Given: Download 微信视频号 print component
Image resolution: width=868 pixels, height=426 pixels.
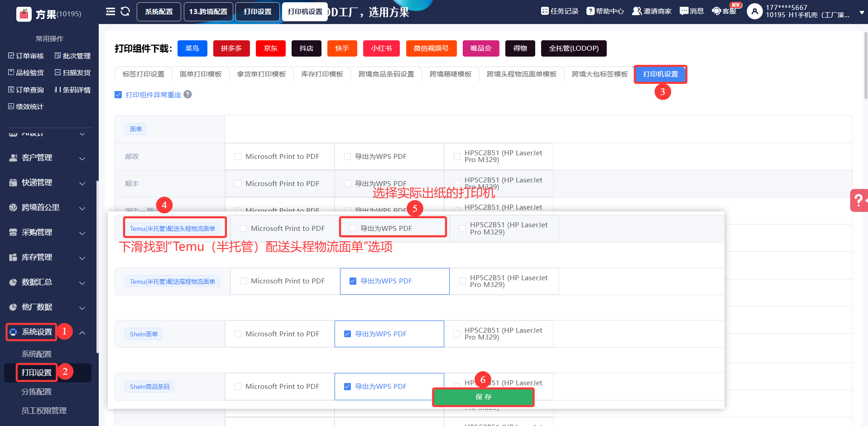Looking at the screenshot, I should click(432, 48).
